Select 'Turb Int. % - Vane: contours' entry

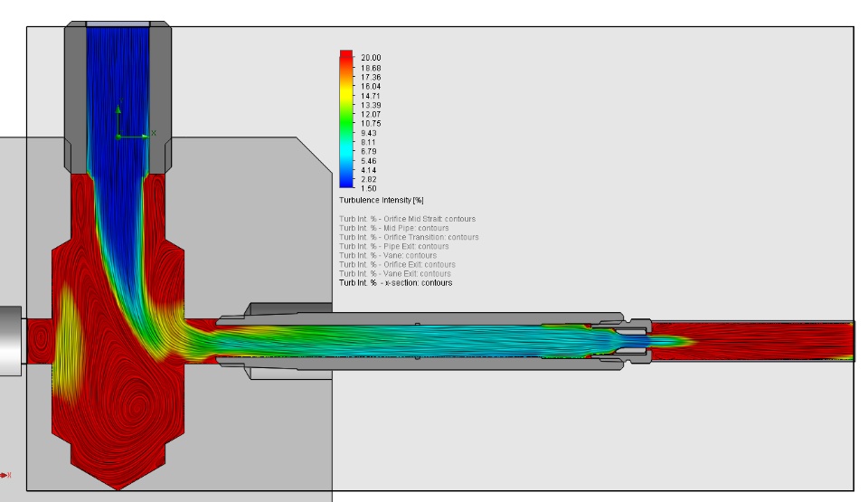coord(388,255)
